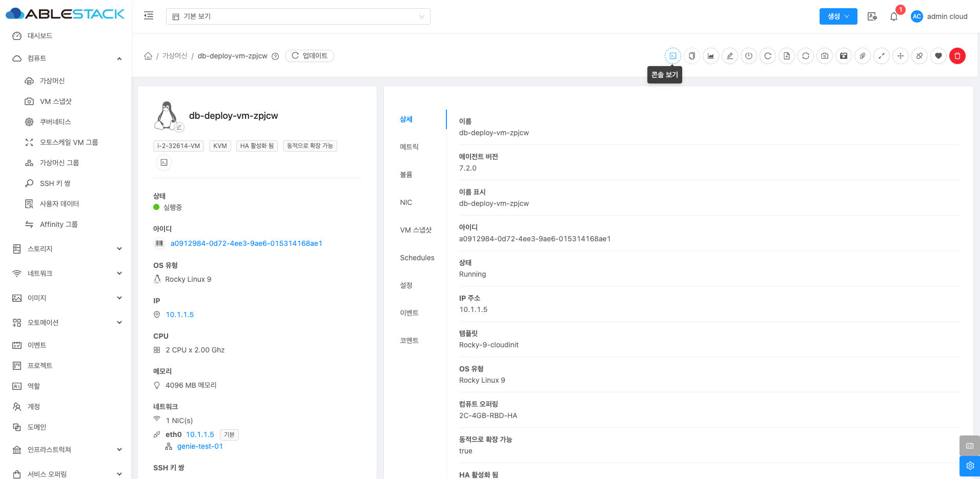Toggle the sidebar collapse menu icon
Screen dimensions: 980x479
click(x=149, y=16)
